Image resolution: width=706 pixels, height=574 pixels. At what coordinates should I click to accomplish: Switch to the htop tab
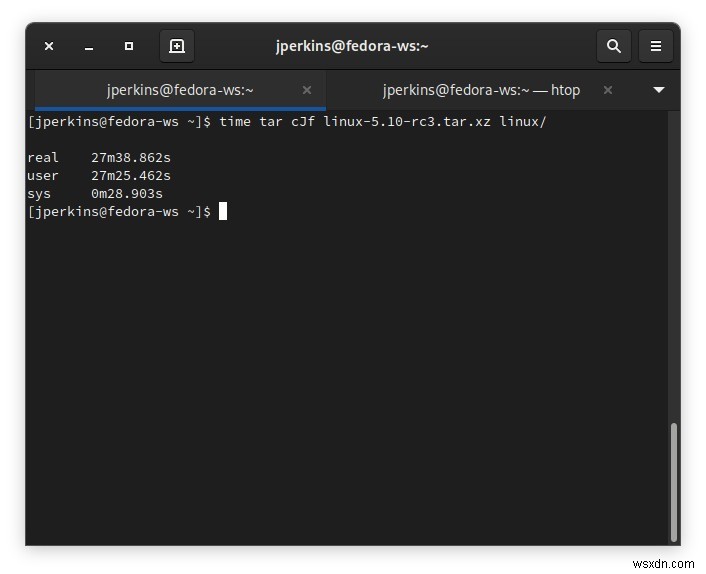tap(481, 90)
